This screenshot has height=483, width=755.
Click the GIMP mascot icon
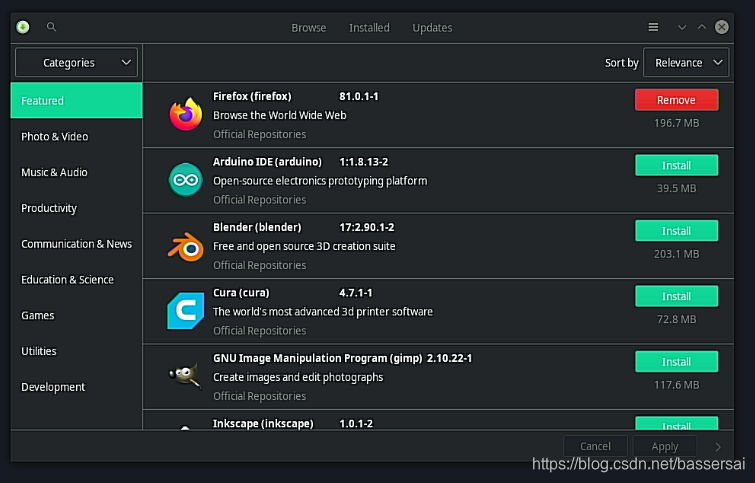[185, 376]
